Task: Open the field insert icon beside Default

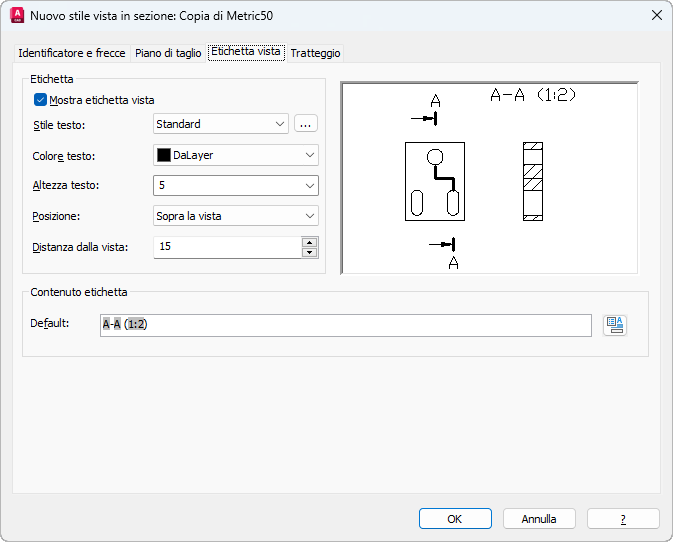Action: pyautogui.click(x=615, y=325)
